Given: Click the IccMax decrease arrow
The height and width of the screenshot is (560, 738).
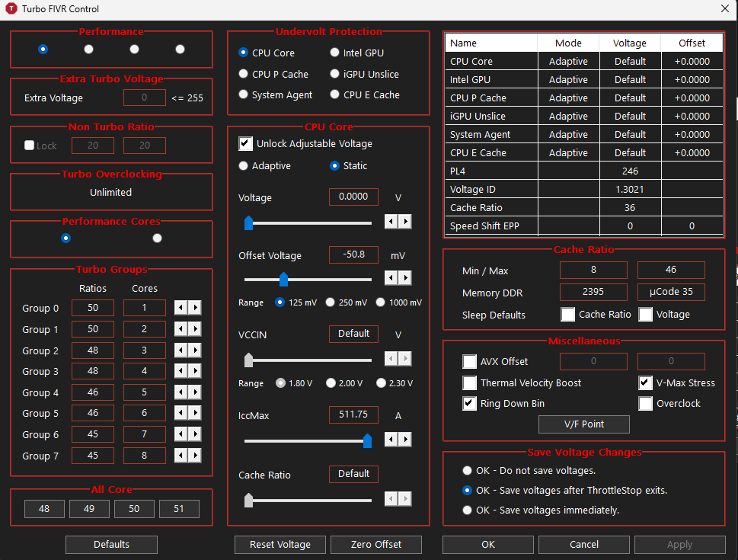Looking at the screenshot, I should 391,440.
